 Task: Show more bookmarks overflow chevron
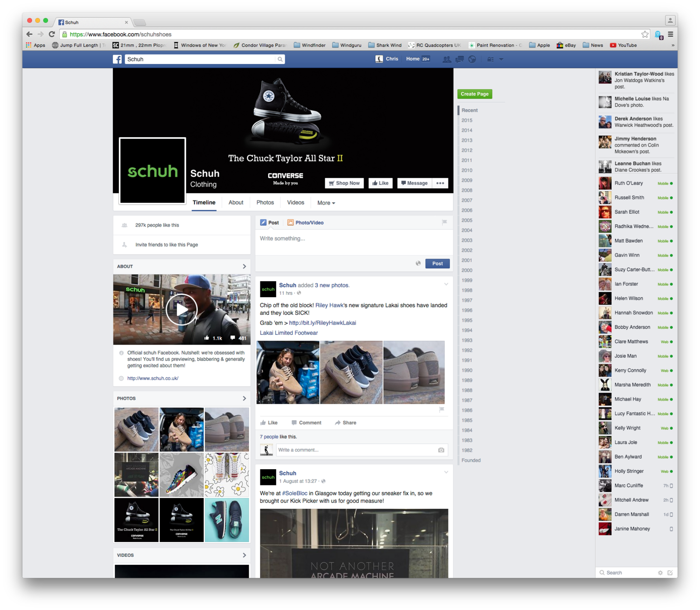click(672, 45)
